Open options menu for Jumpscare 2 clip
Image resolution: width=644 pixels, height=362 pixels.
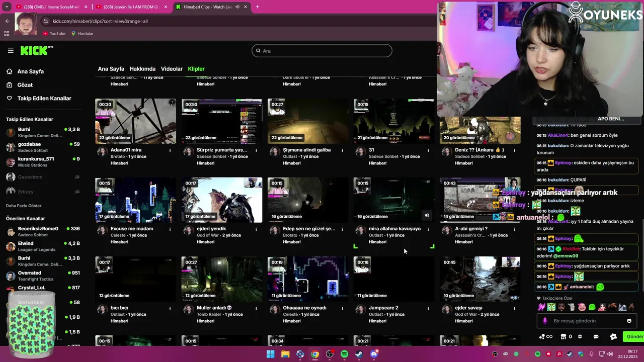pyautogui.click(x=428, y=308)
